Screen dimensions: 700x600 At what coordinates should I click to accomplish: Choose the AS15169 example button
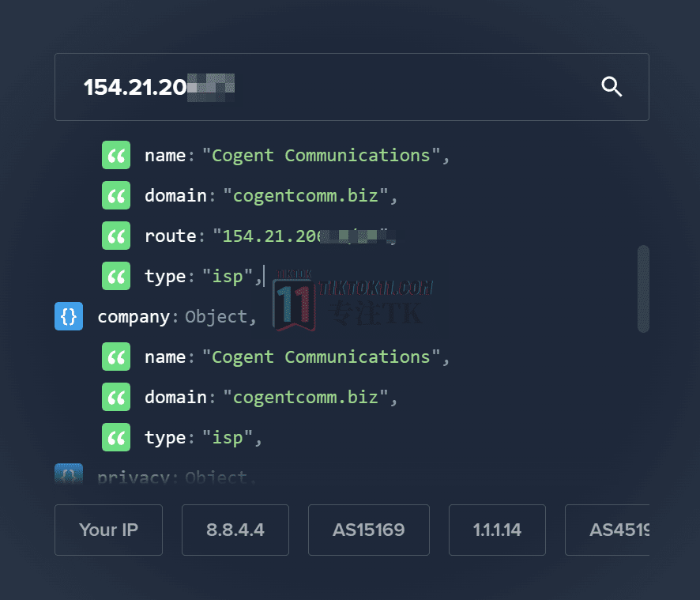369,530
